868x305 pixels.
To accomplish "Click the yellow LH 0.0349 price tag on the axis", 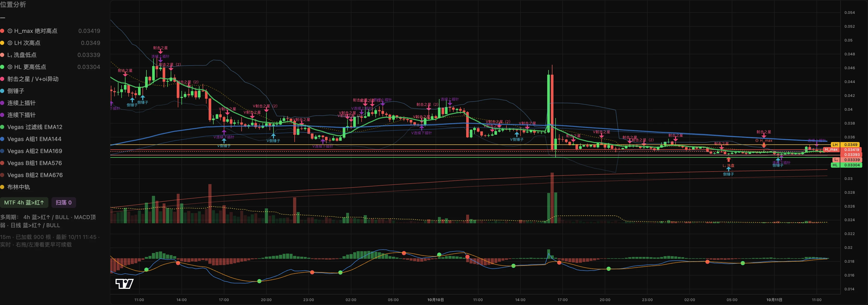I will point(845,145).
